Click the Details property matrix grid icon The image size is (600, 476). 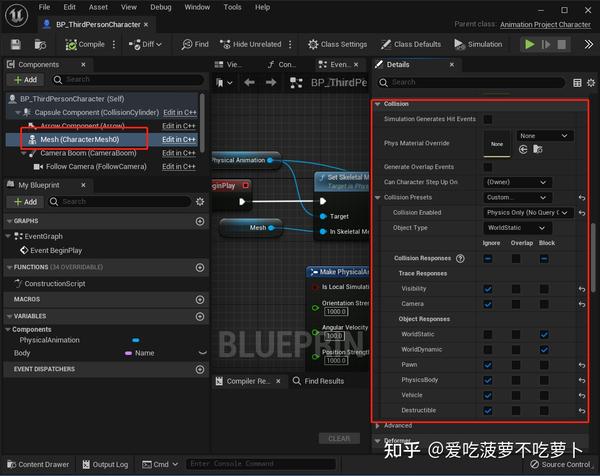577,83
